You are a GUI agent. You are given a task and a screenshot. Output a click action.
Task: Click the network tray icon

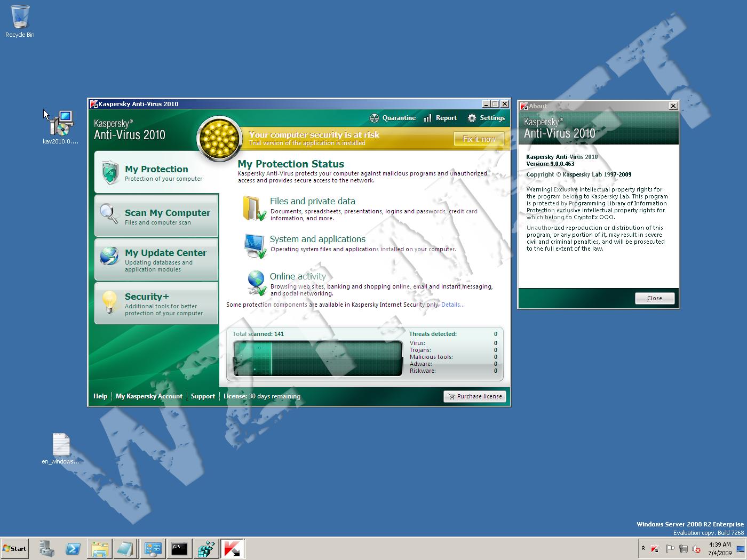[x=683, y=549]
